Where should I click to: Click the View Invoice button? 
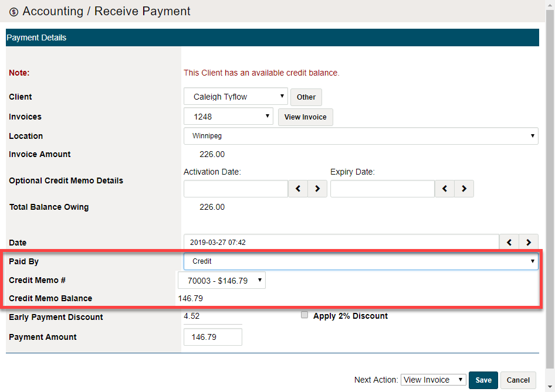[305, 117]
